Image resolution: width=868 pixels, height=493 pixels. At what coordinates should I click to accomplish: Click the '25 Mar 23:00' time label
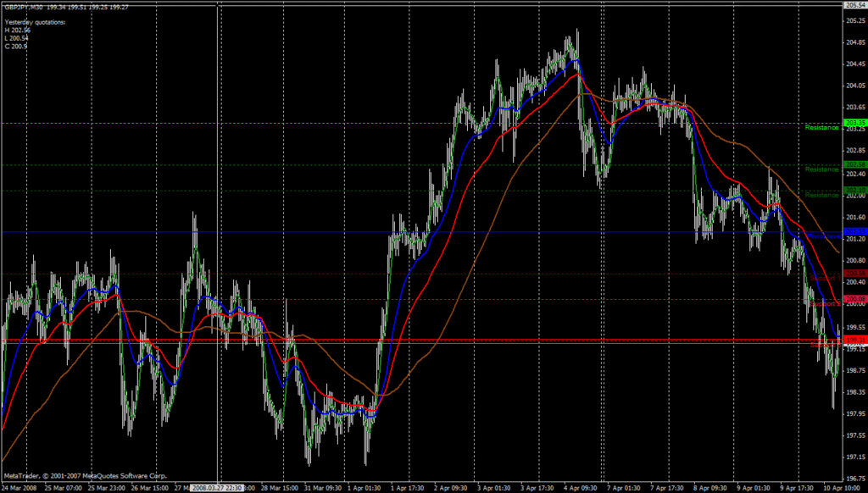(x=106, y=489)
